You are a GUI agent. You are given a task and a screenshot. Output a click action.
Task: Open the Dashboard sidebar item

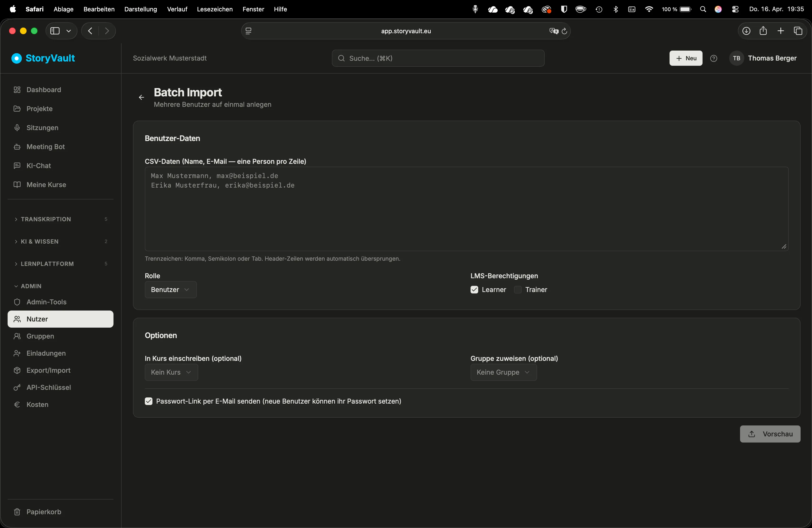(60, 90)
